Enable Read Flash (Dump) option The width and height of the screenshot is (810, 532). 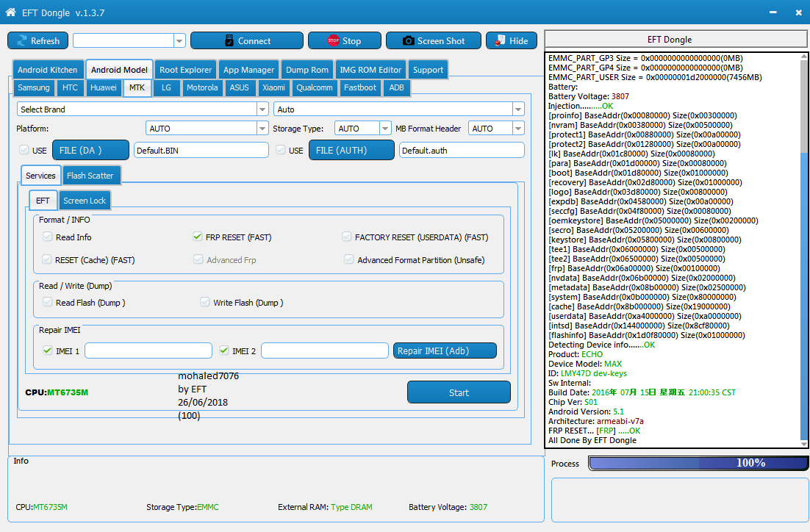click(x=46, y=302)
